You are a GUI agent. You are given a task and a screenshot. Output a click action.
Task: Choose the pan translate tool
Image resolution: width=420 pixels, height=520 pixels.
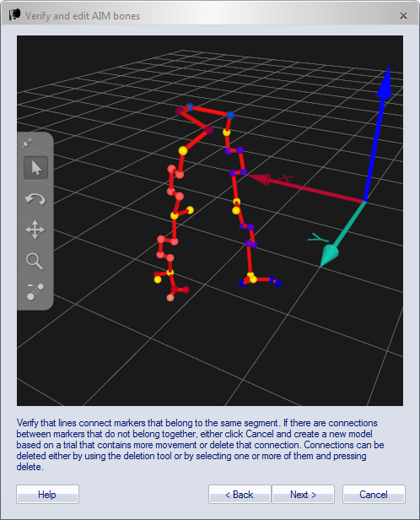point(35,230)
